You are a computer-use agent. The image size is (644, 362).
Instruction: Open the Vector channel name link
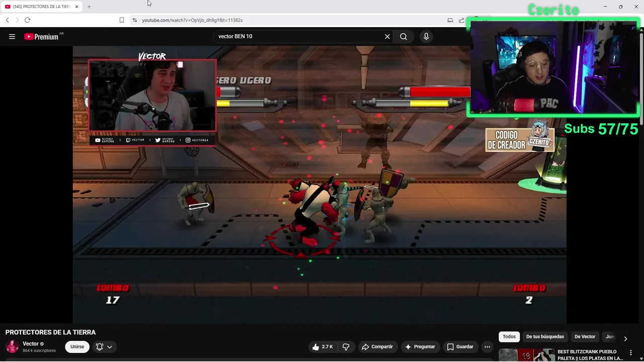pos(31,344)
